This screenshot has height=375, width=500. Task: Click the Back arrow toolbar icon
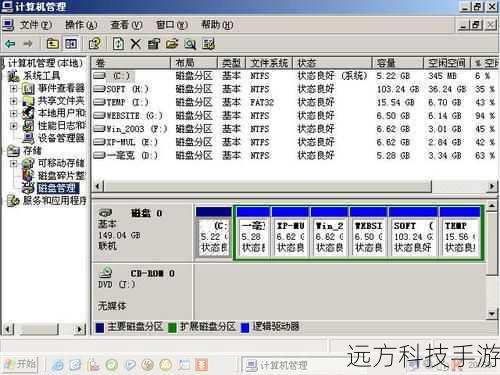pos(10,44)
